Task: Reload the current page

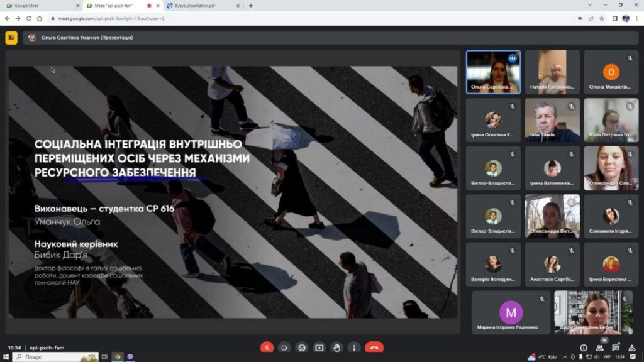Action: point(29,18)
